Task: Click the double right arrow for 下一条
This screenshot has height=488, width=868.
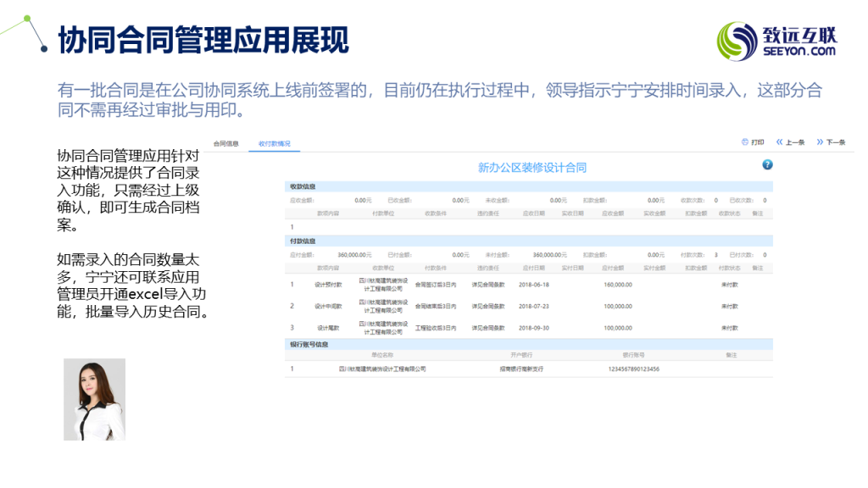Action: 820,142
